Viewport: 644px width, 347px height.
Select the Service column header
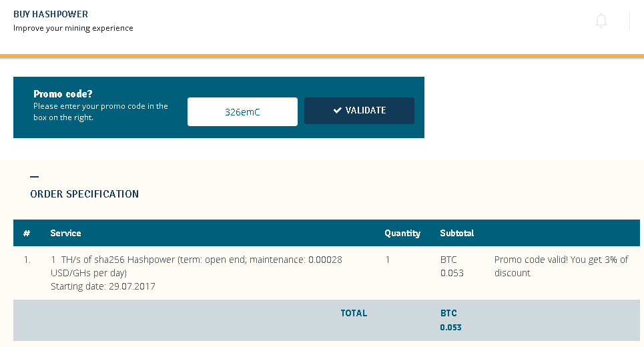[x=65, y=233]
